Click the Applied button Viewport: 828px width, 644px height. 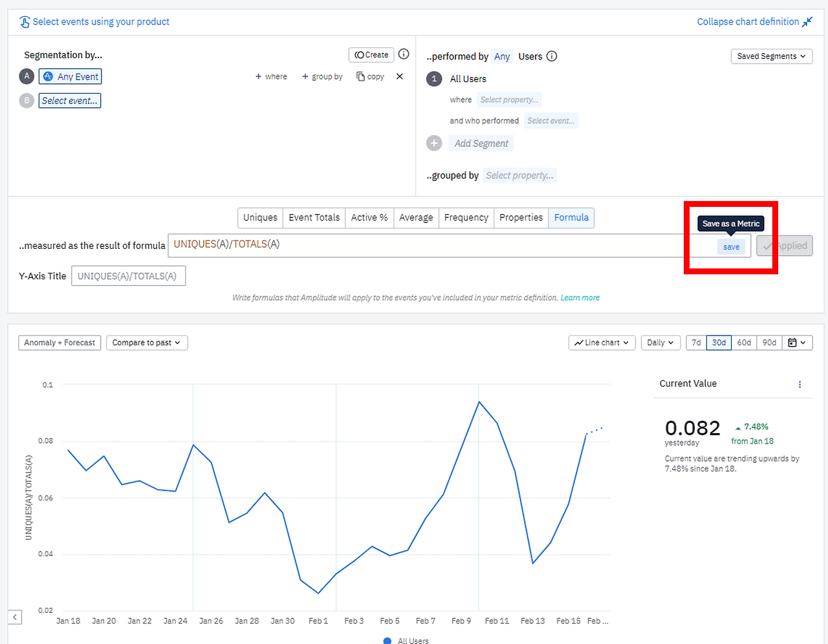point(785,246)
